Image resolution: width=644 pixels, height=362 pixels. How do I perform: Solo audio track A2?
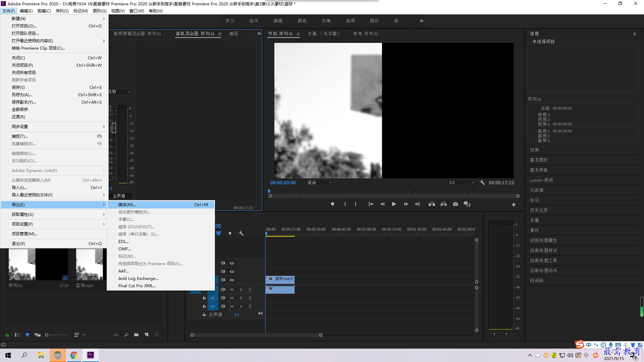point(241,298)
